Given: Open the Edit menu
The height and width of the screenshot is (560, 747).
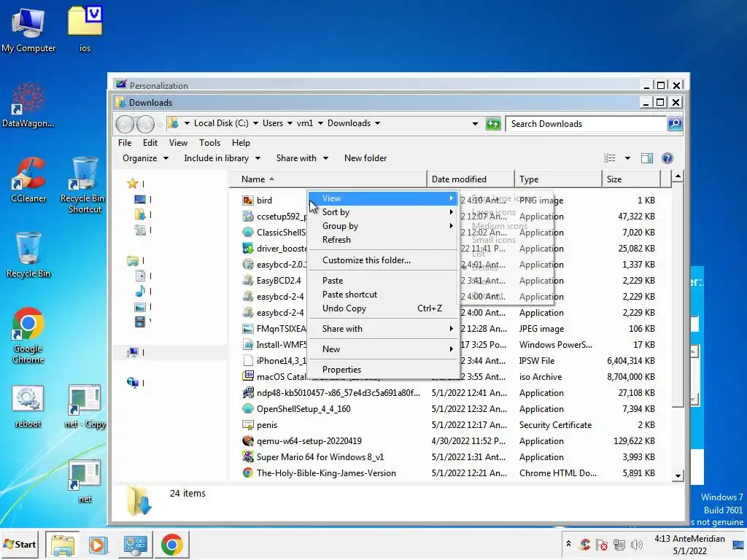Looking at the screenshot, I should (x=150, y=143).
